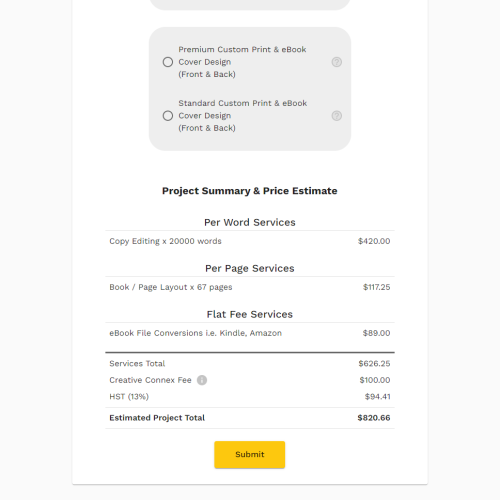500x500 pixels.
Task: Click the Per Word Services heading
Action: (250, 222)
